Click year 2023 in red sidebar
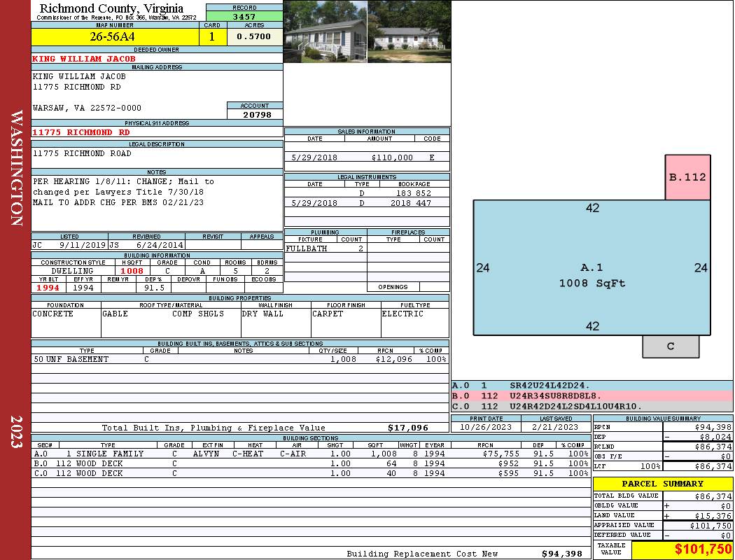Screen dimensions: 735x560 (16, 432)
